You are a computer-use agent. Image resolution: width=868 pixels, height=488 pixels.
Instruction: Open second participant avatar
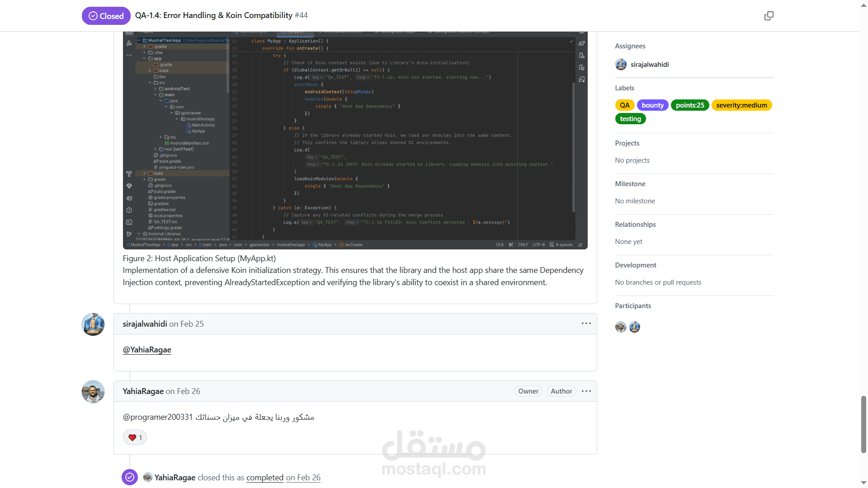coord(635,327)
